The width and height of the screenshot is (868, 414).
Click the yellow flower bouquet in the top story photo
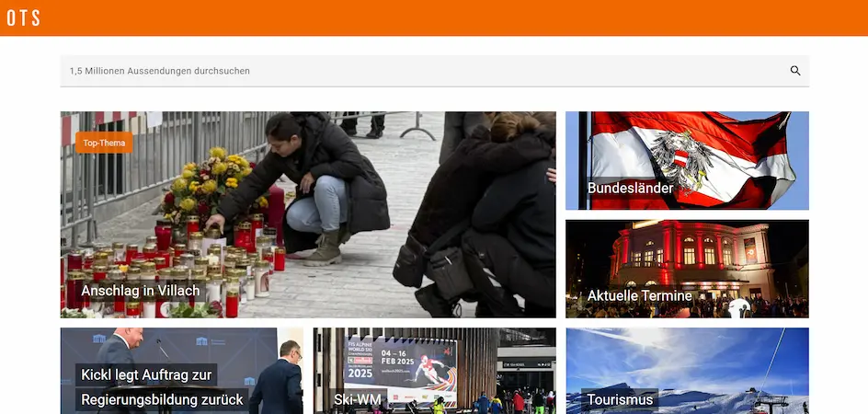click(207, 179)
